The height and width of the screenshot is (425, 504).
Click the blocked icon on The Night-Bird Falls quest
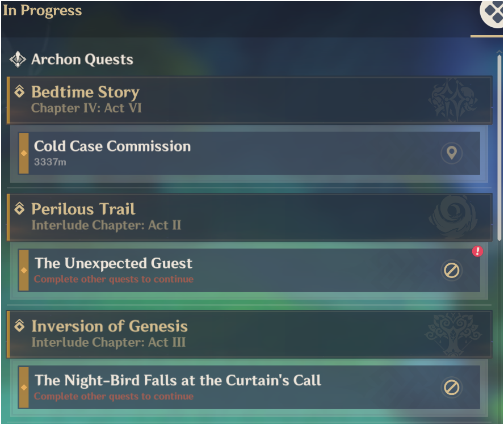(452, 388)
